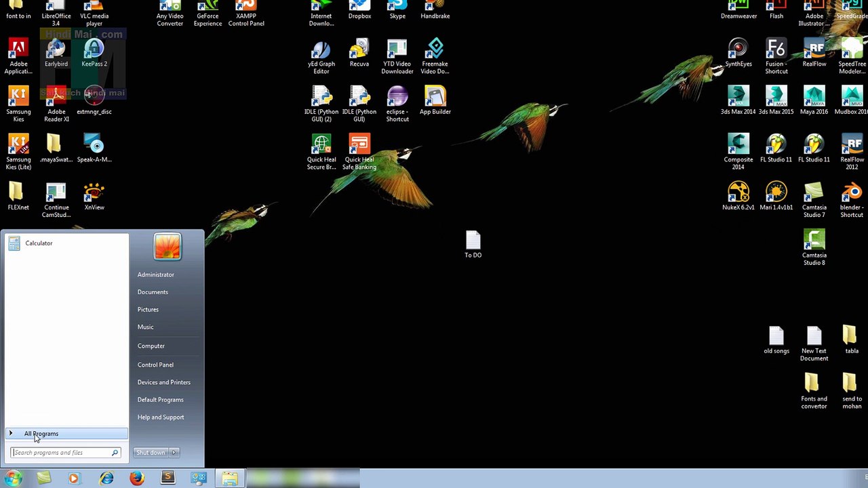Viewport: 868px width, 488px height.
Task: Choose Pictures in the Start menu
Action: [x=148, y=310]
